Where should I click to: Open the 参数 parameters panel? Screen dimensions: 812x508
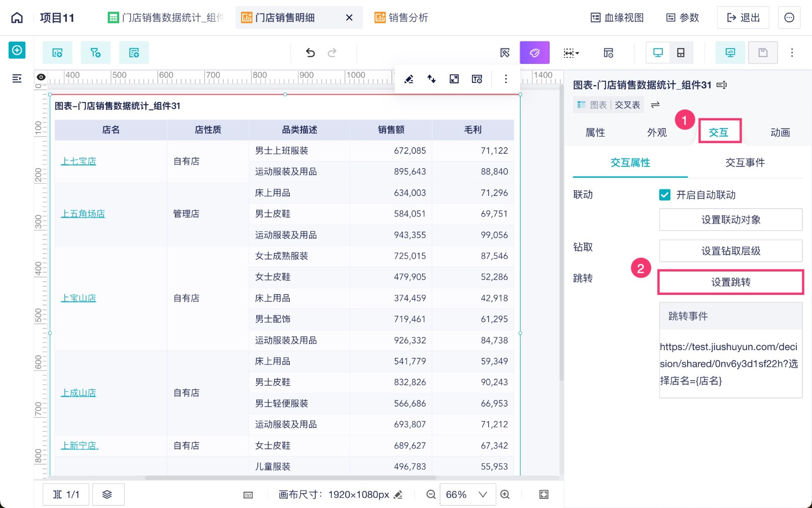click(683, 18)
